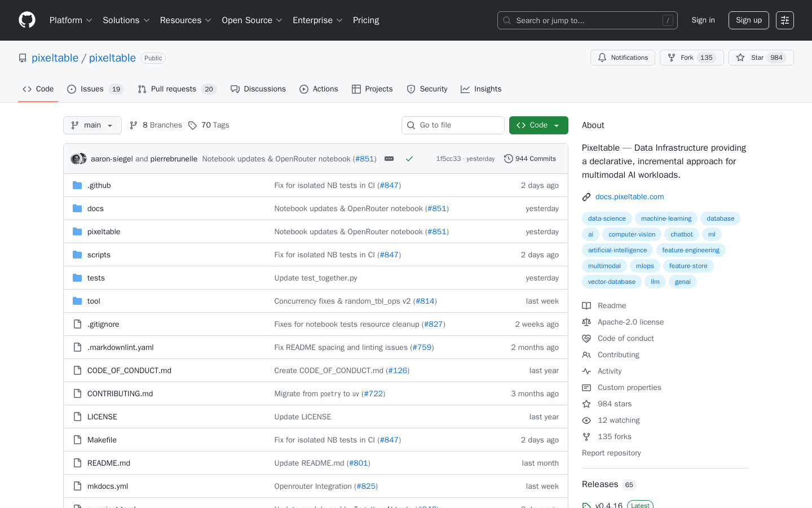
Task: Click the GitHub logo in the top bar
Action: click(27, 20)
